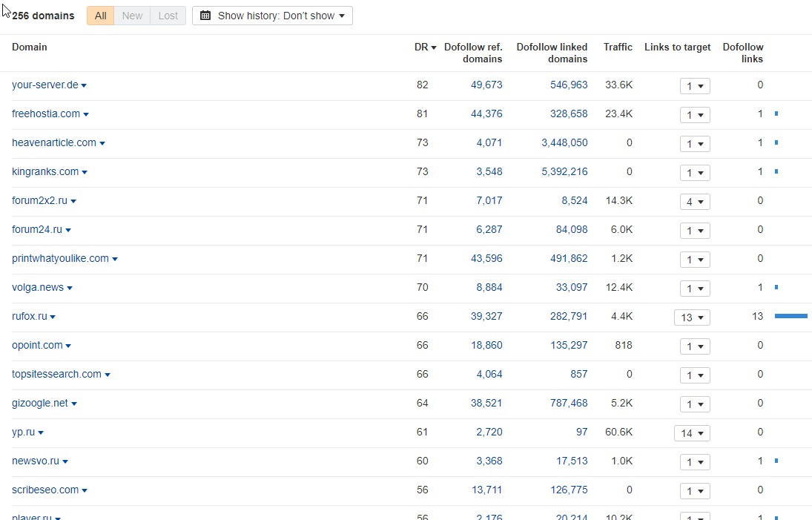Open links-to-target dropdown for forum2x2.ru

pos(694,202)
